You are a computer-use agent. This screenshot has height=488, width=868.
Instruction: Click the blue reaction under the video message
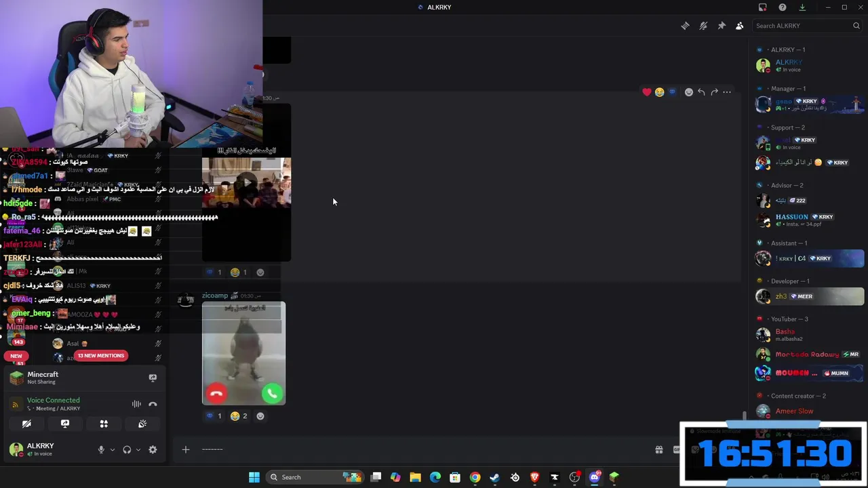[214, 272]
